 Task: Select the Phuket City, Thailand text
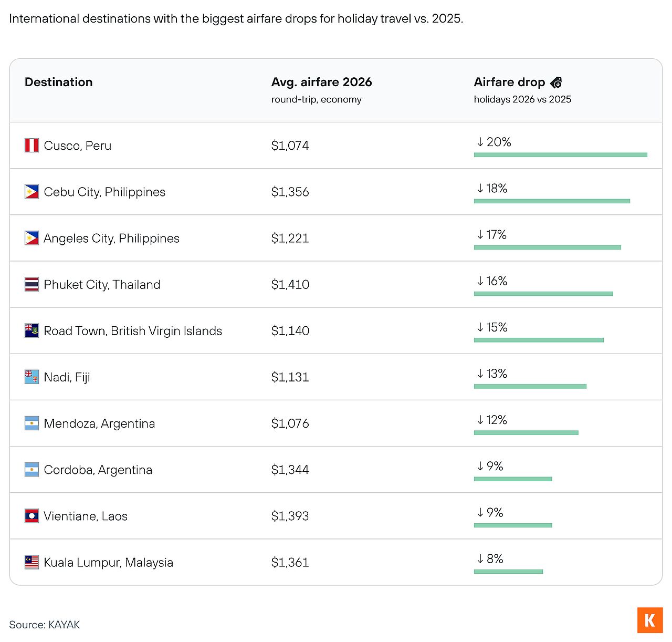(x=102, y=284)
